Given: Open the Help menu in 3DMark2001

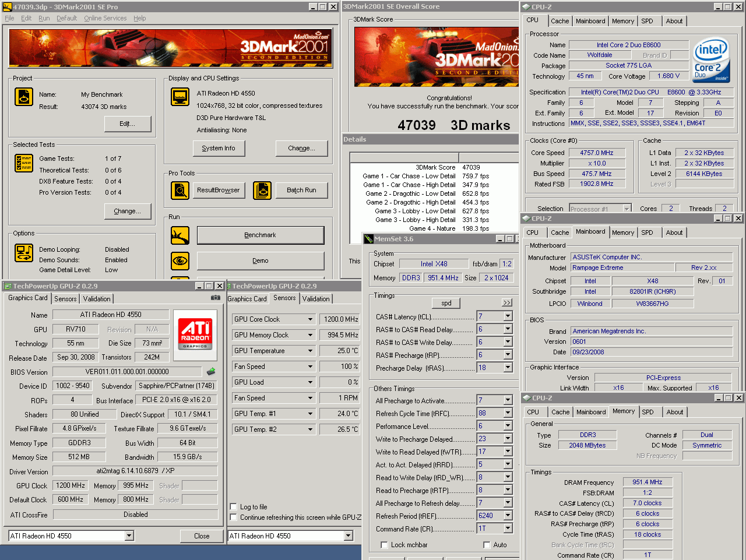Looking at the screenshot, I should pos(140,18).
